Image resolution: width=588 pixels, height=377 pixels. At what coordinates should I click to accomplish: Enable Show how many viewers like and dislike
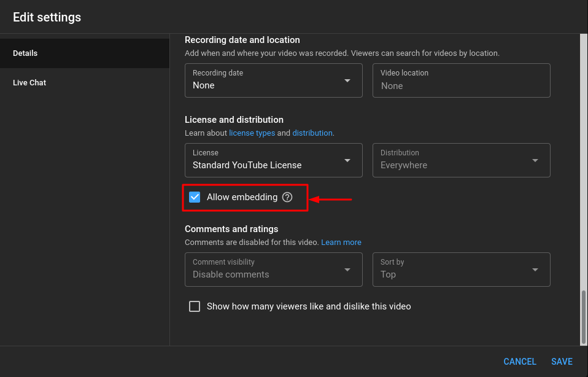[x=195, y=306]
